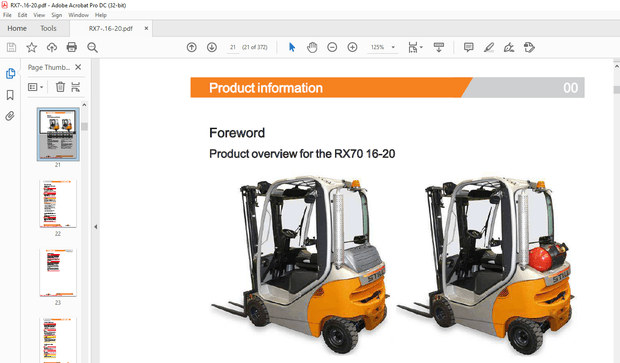Image resolution: width=620 pixels, height=363 pixels.
Task: Open the Bookmarks sidebar icon
Action: 10,95
